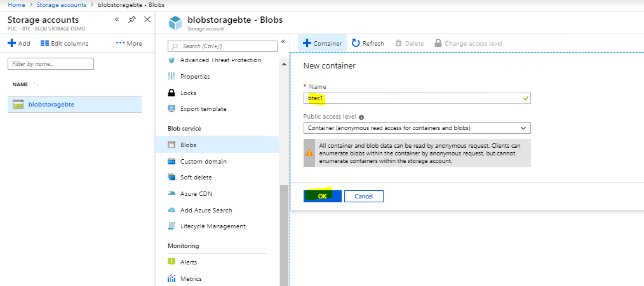Focus the Filter by name field
The image size is (644, 286).
tap(51, 63)
